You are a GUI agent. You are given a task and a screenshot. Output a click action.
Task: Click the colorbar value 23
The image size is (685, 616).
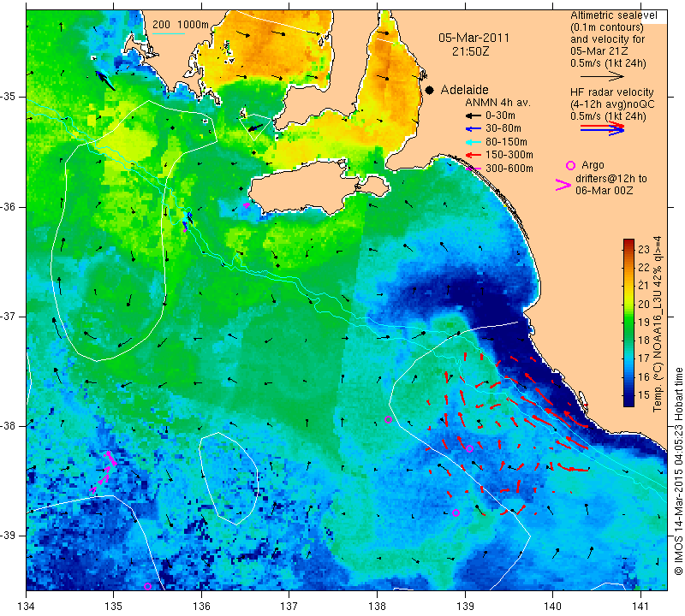coord(644,249)
